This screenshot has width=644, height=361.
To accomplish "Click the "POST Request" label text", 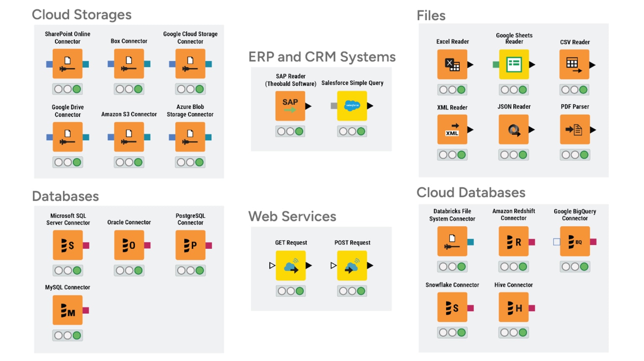I will (352, 242).
